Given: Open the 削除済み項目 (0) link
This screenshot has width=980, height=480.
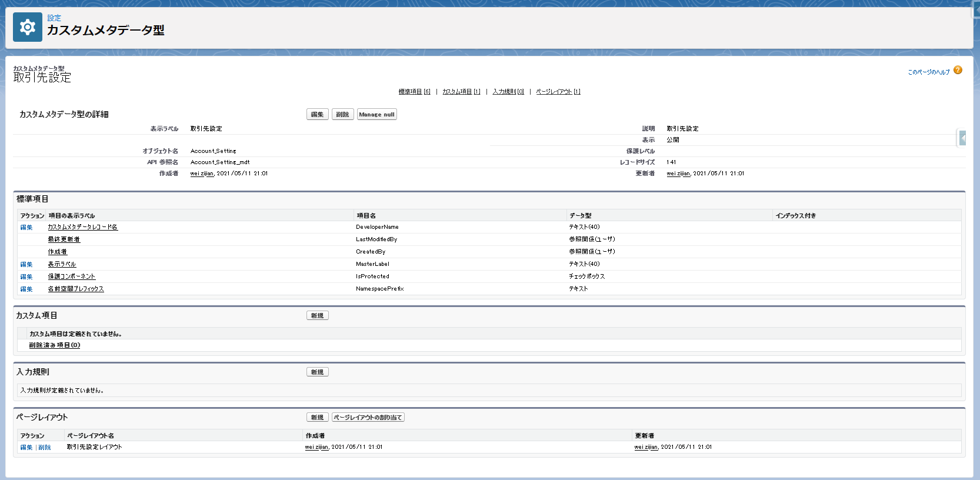Looking at the screenshot, I should point(55,345).
